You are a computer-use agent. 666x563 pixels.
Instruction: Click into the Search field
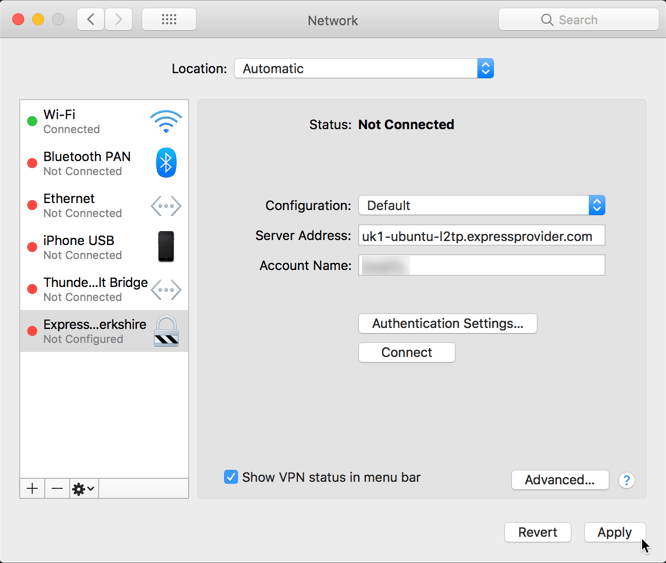579,20
